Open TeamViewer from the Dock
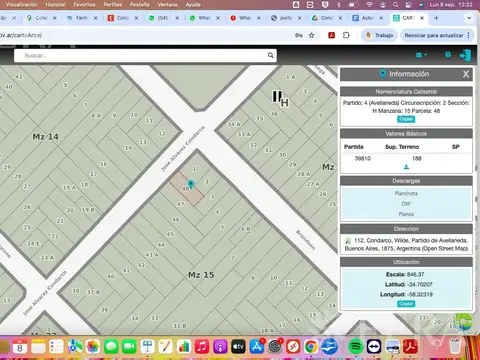The image size is (480, 360). click(x=374, y=347)
